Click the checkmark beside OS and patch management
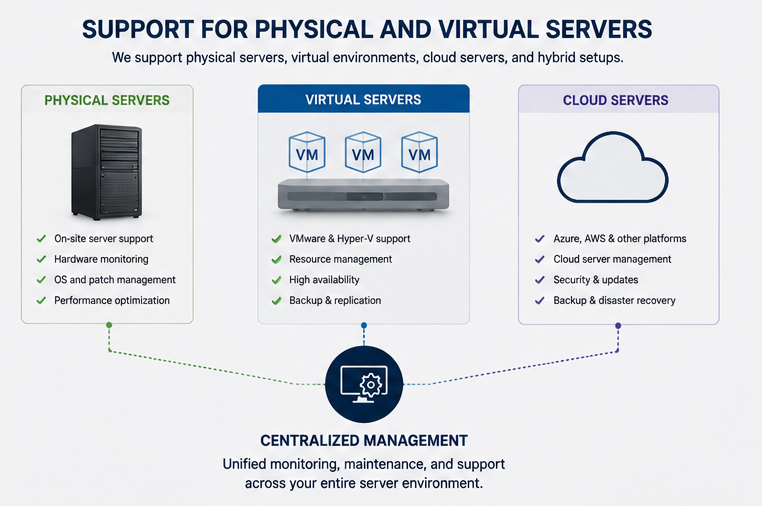Image resolution: width=762 pixels, height=506 pixels. click(41, 280)
